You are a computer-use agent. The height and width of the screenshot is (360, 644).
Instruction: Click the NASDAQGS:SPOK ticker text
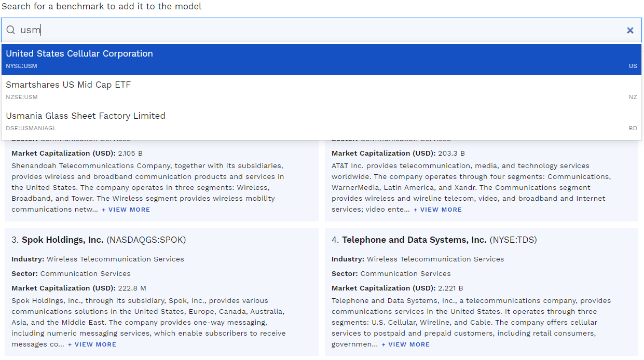[x=146, y=240]
